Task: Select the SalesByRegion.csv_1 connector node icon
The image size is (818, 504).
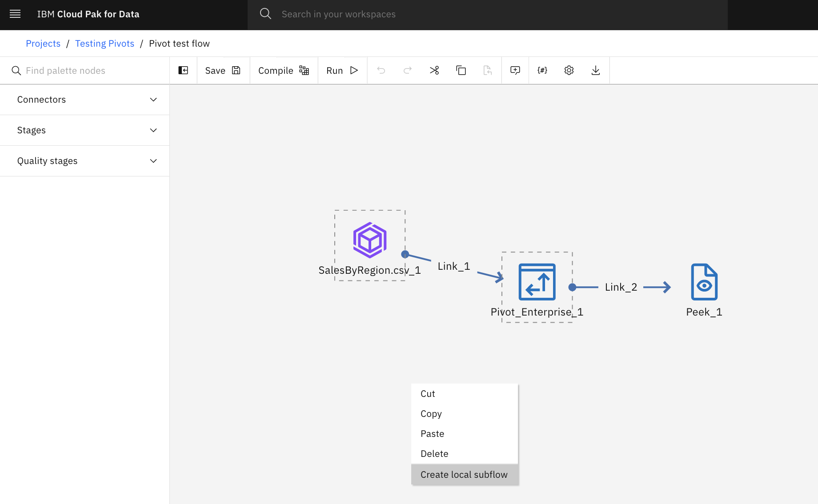Action: (x=370, y=240)
